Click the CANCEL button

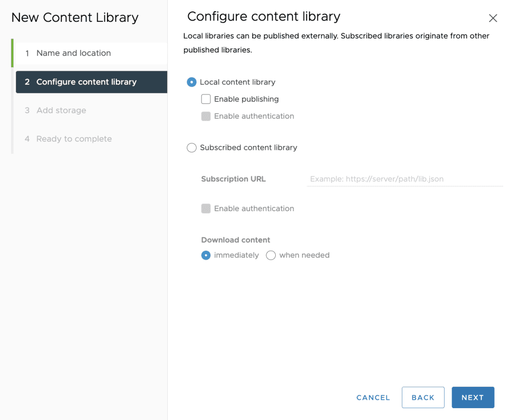pyautogui.click(x=373, y=397)
